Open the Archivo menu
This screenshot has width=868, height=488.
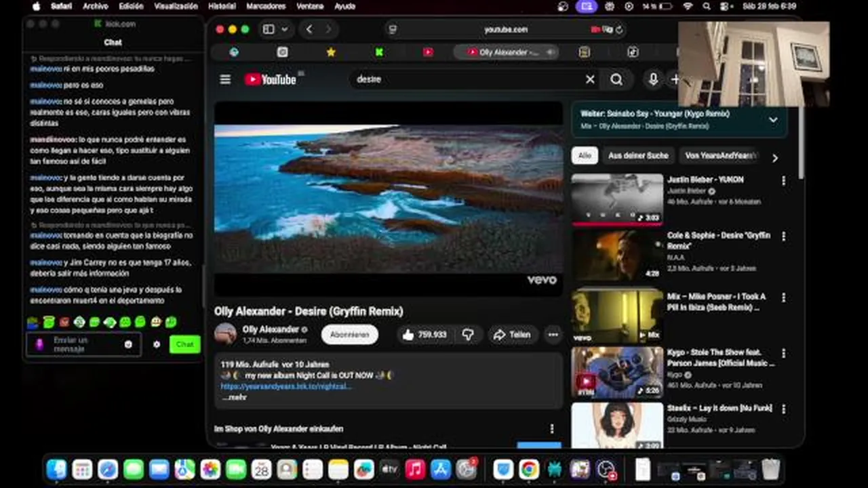[x=96, y=6]
